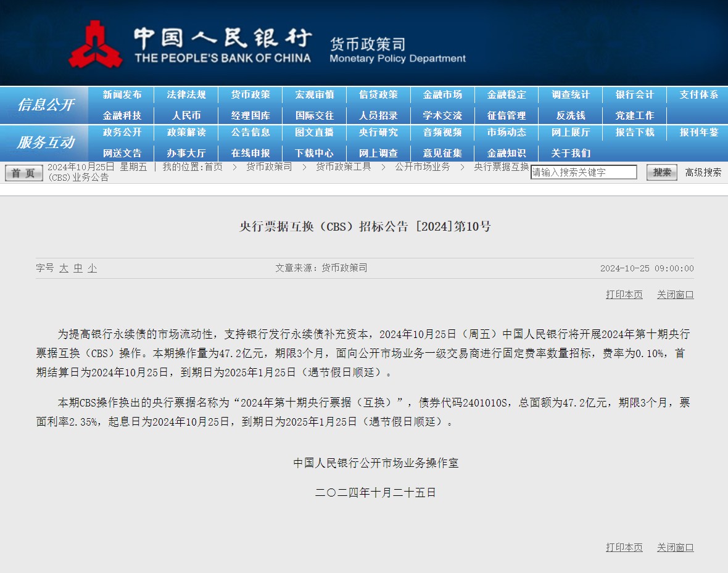Go to 金融稳定 section
Image resolution: width=728 pixels, height=573 pixels.
click(507, 95)
